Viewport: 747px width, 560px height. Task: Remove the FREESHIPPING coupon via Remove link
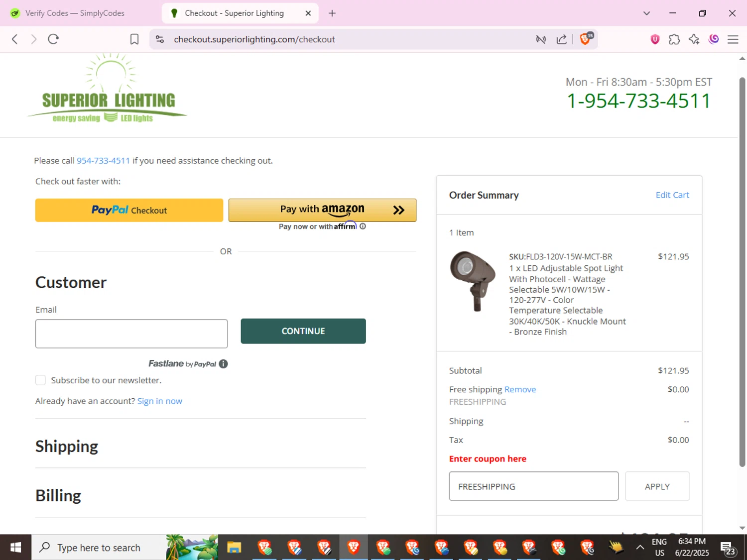[520, 389]
